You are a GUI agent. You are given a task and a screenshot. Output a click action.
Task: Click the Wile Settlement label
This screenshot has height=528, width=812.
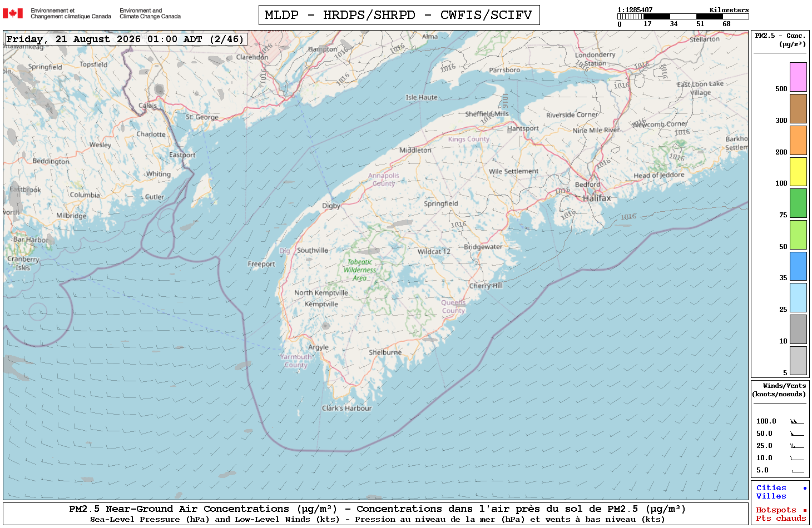tap(513, 171)
